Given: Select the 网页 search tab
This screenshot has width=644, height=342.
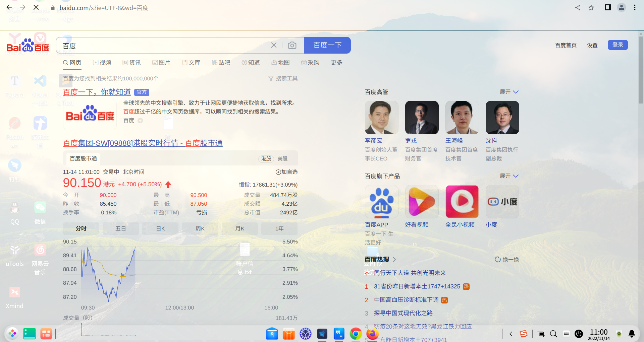Looking at the screenshot, I should (x=72, y=63).
